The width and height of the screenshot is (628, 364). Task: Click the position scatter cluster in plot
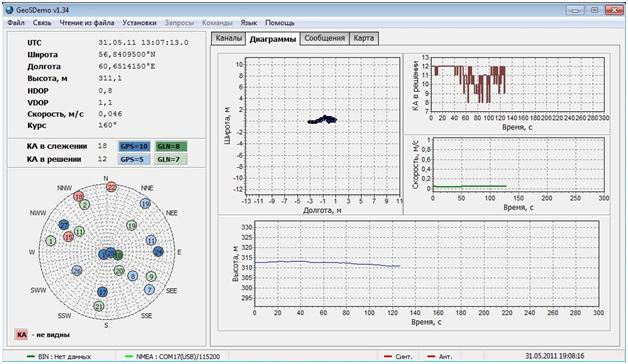(x=322, y=119)
